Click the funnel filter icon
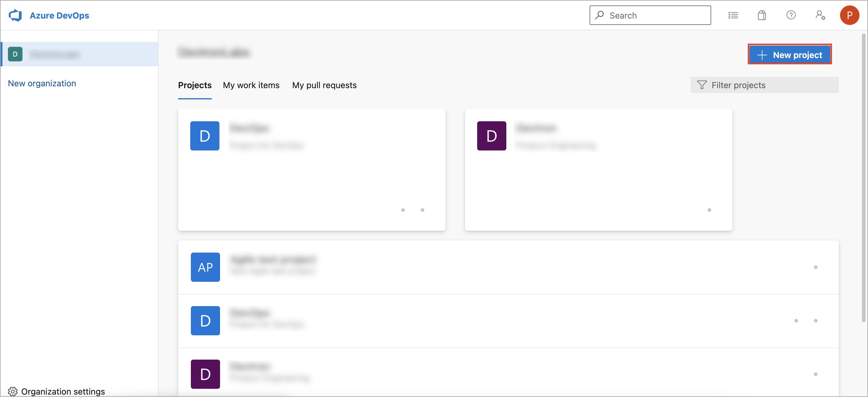Screen dimensions: 868x397 pyautogui.click(x=701, y=85)
